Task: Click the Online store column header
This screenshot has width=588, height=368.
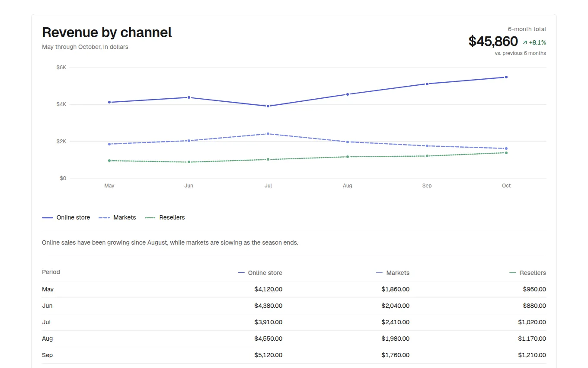Action: click(x=260, y=273)
